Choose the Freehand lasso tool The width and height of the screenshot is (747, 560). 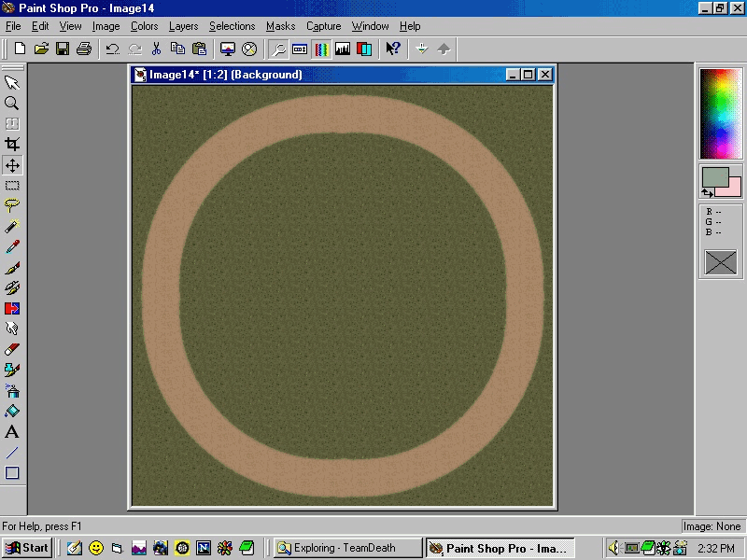12,205
